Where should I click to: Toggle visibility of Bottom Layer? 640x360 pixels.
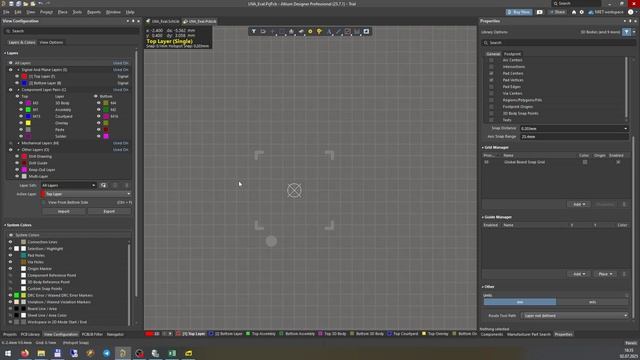click(x=17, y=83)
